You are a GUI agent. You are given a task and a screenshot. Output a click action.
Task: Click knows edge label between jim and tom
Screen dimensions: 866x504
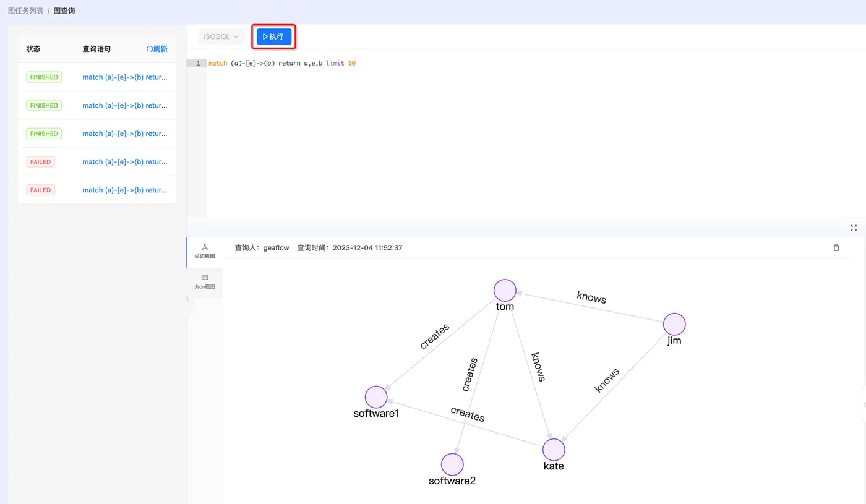pyautogui.click(x=591, y=297)
